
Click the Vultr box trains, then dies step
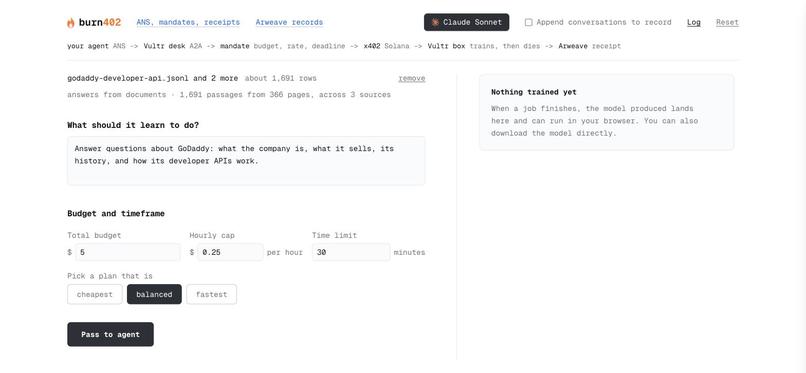pyautogui.click(x=484, y=46)
